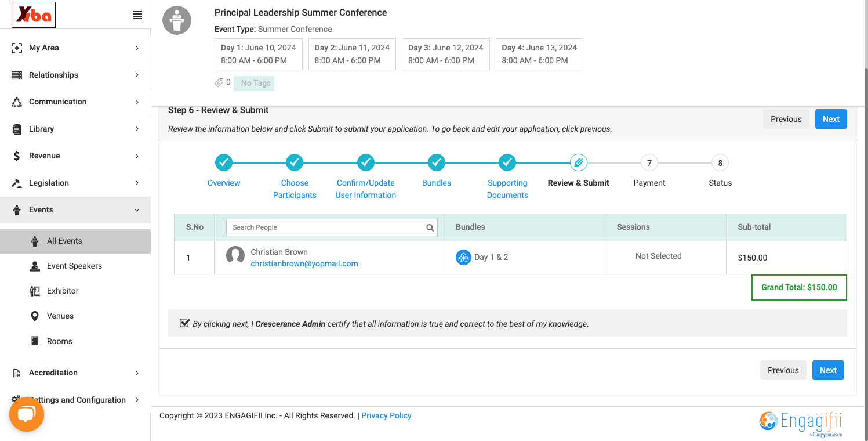This screenshot has height=441, width=868.
Task: Expand the My Area menu chevron
Action: 137,48
